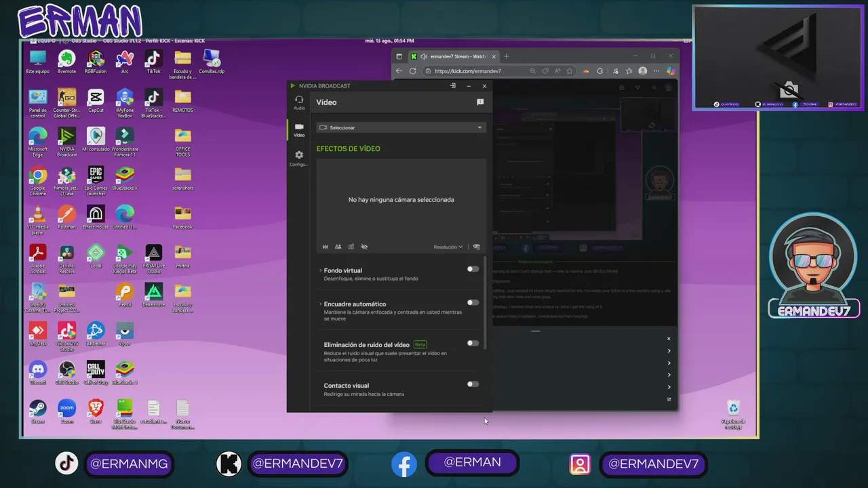The width and height of the screenshot is (868, 488).
Task: Click the two-people icon under camera preview
Action: (338, 247)
